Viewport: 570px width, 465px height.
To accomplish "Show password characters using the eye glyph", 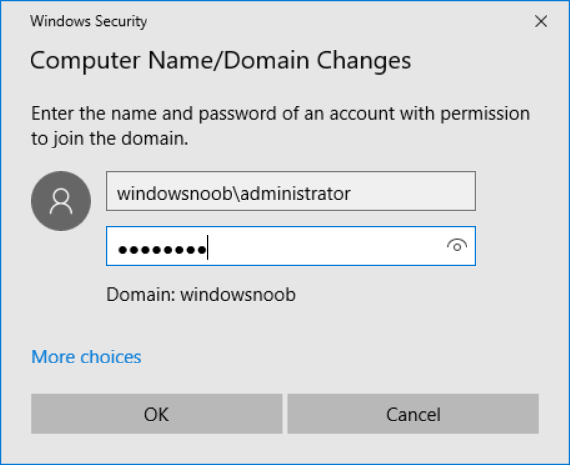I will [457, 246].
